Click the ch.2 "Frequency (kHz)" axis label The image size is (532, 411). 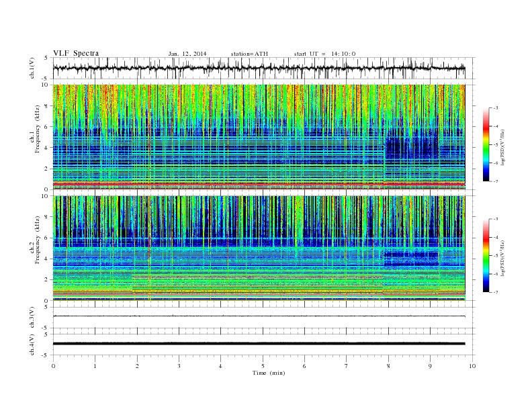[38, 239]
